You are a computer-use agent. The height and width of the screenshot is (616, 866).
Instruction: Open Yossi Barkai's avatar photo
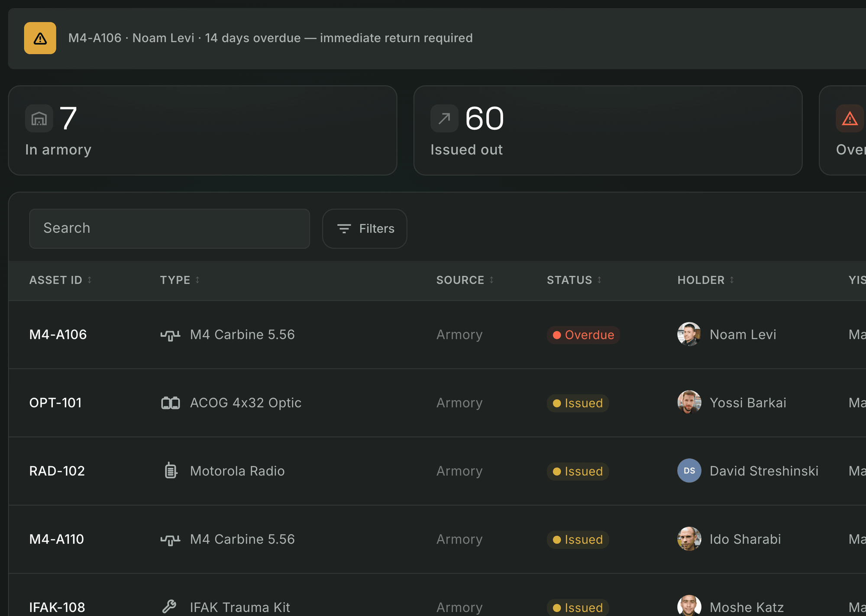click(x=689, y=403)
